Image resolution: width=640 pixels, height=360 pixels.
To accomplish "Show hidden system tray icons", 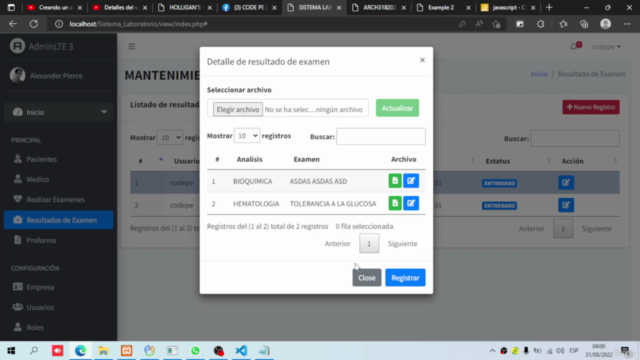I will [492, 351].
